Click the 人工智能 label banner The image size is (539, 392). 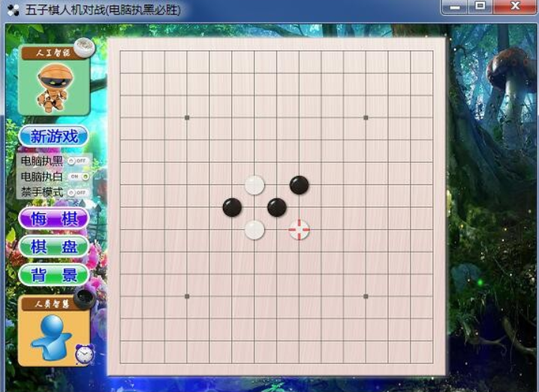point(52,53)
